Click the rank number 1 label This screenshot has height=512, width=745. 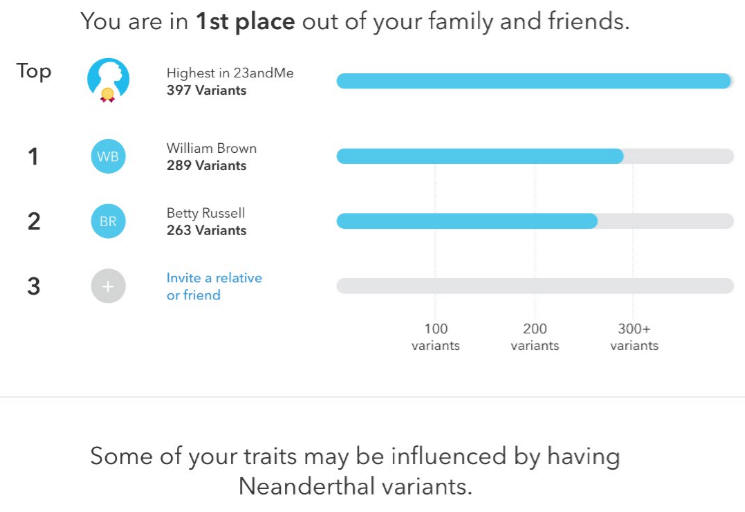33,157
